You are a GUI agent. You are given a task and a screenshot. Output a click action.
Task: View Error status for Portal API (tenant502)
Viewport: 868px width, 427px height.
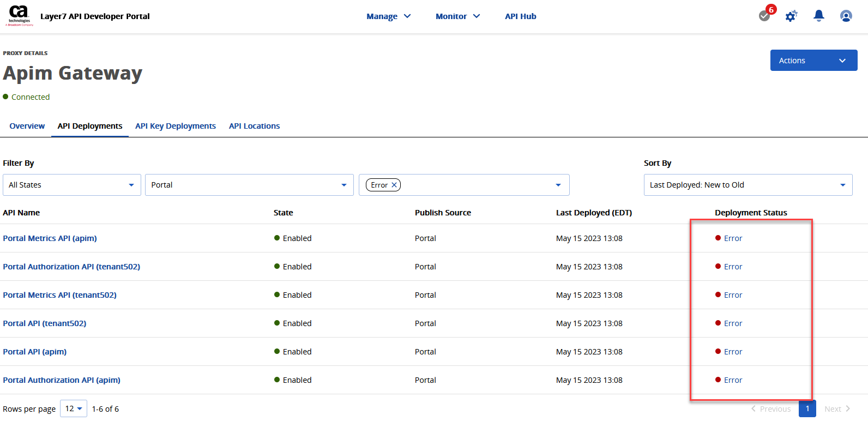(733, 323)
